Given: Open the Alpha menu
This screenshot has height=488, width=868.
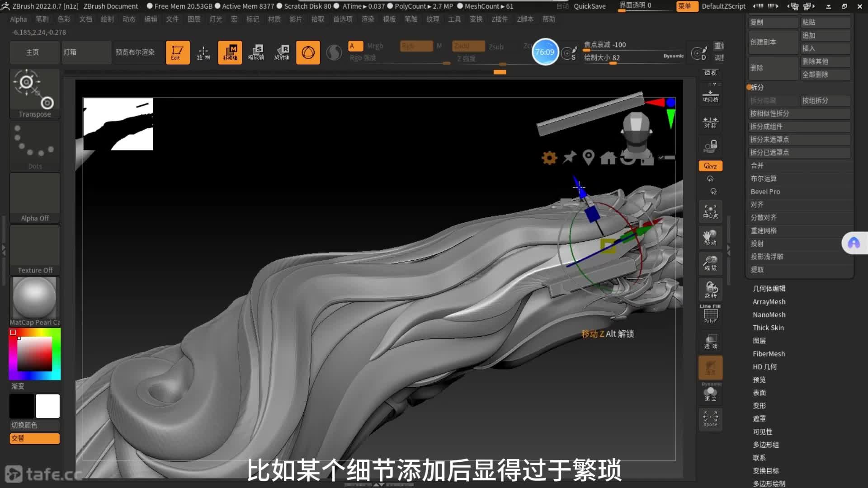Looking at the screenshot, I should (x=19, y=19).
